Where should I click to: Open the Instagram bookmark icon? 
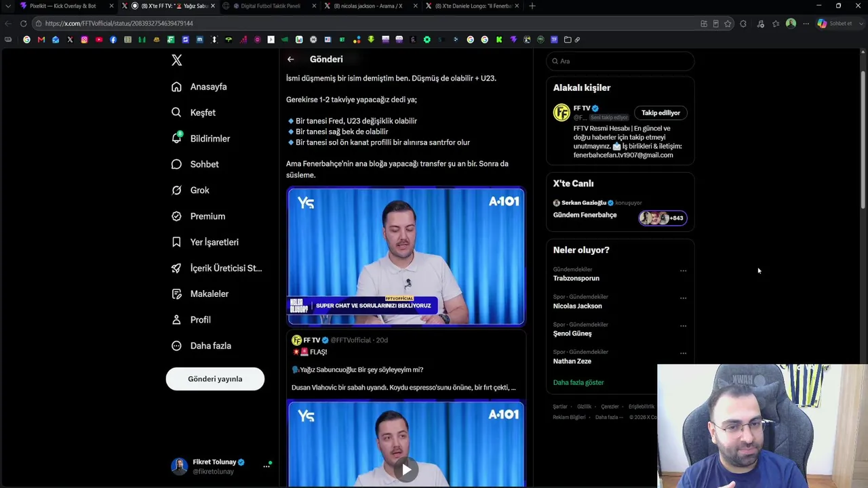point(84,40)
